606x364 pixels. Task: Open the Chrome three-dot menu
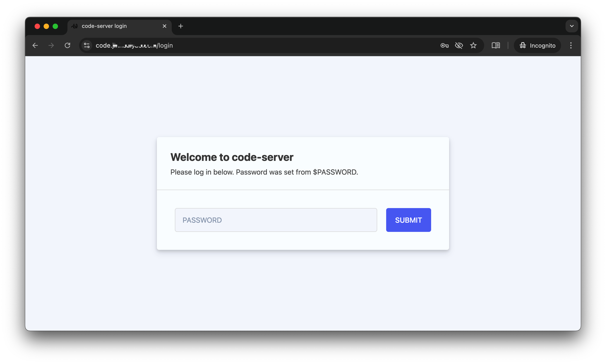pos(571,45)
